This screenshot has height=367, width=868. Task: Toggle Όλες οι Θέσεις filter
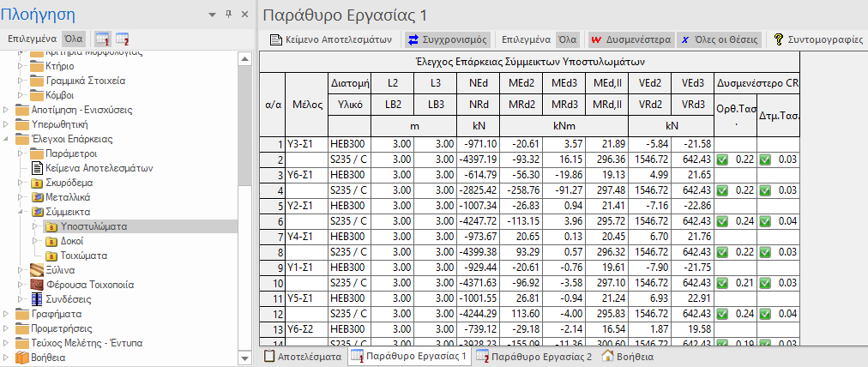tap(720, 39)
